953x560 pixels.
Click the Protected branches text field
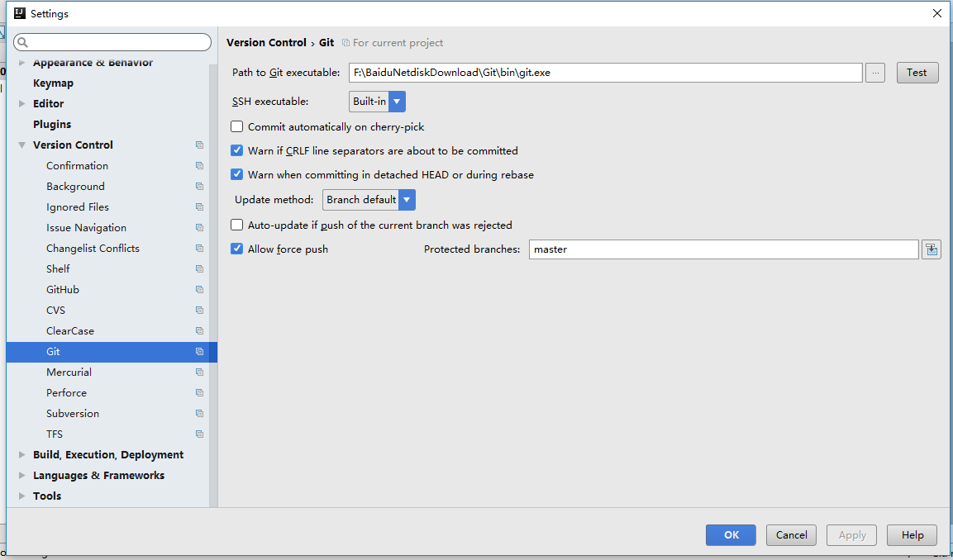click(x=723, y=249)
